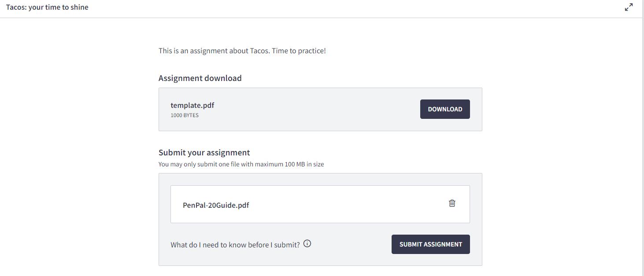The image size is (644, 276).
Task: Click the '1000 BYTES' file size label
Action: pyautogui.click(x=185, y=115)
